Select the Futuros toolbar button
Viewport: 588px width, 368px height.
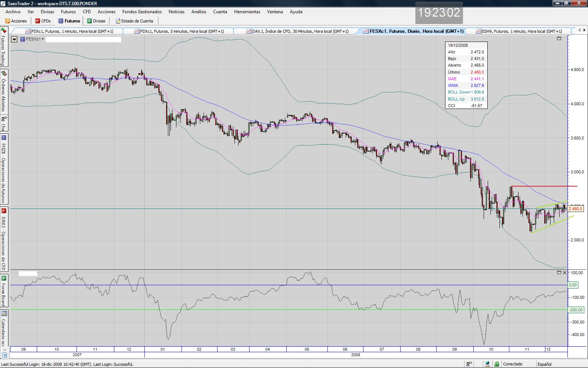click(x=69, y=21)
